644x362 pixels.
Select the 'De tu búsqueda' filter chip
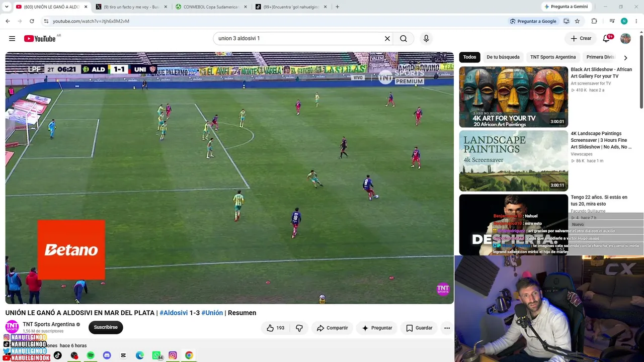click(503, 57)
